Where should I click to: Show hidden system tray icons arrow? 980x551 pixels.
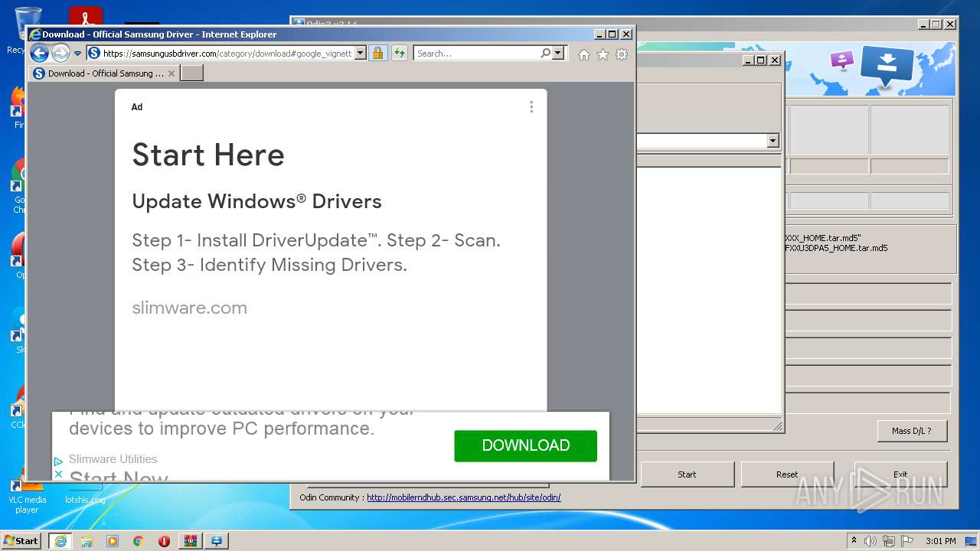[854, 540]
